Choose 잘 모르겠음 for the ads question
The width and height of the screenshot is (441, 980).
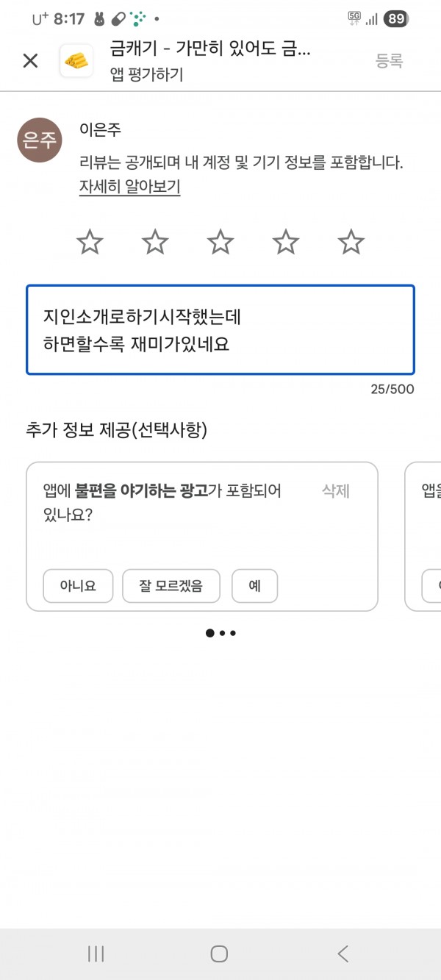171,586
